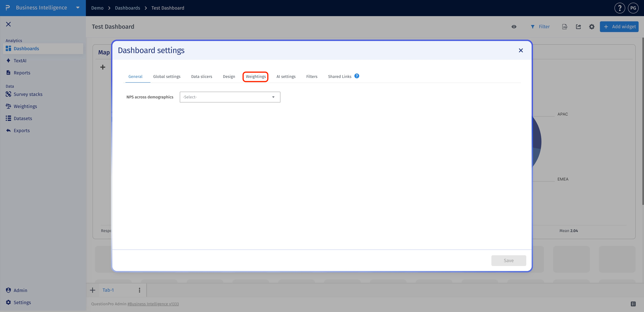Viewport: 644px width, 312px height.
Task: Toggle the dashboard preview eye icon
Action: tap(514, 27)
